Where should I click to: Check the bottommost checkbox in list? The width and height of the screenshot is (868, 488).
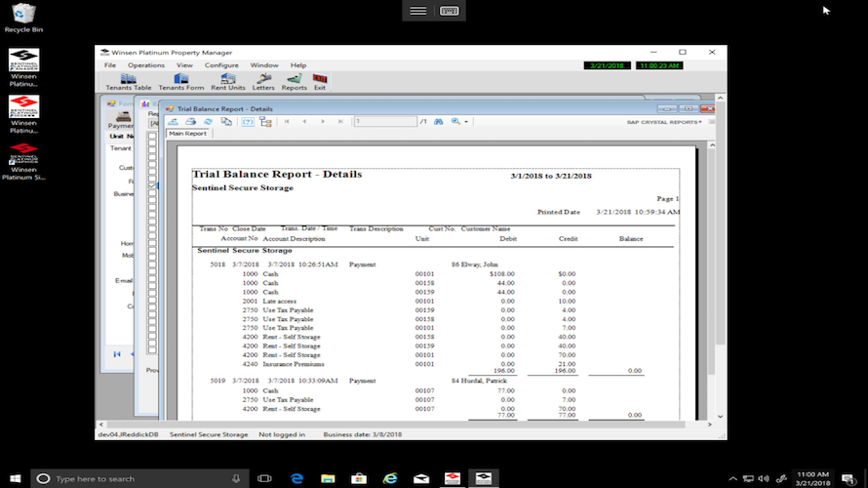[152, 349]
